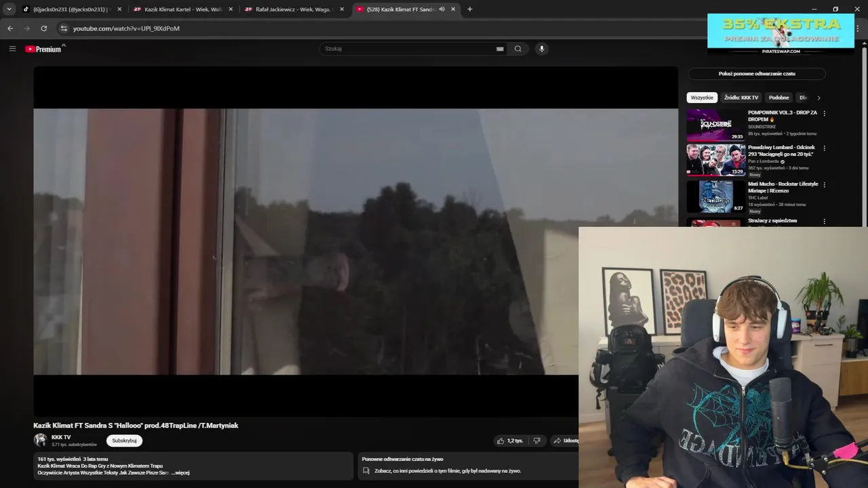Click the page vertical scrollbar
The image size is (868, 488).
pyautogui.click(x=864, y=136)
